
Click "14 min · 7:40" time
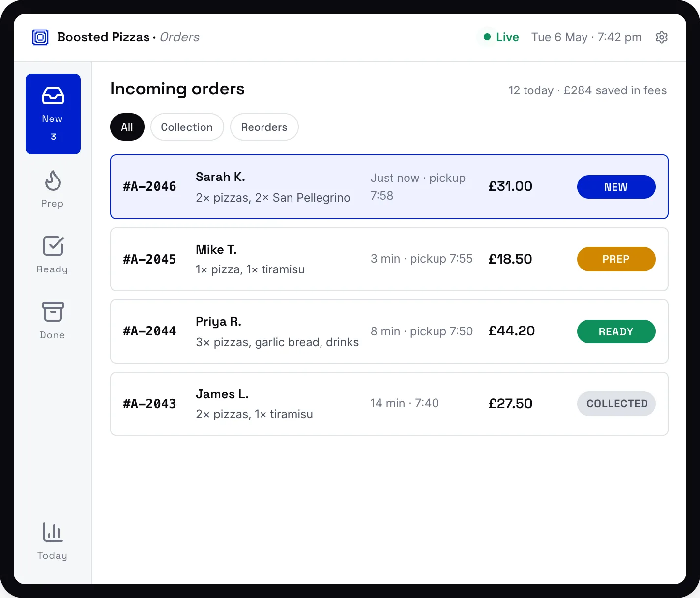click(405, 403)
